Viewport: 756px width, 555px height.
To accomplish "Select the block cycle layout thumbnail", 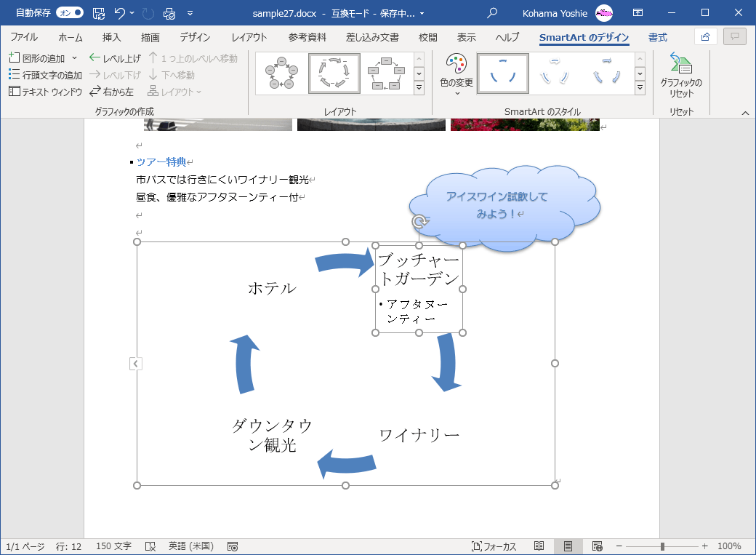I will 386,73.
